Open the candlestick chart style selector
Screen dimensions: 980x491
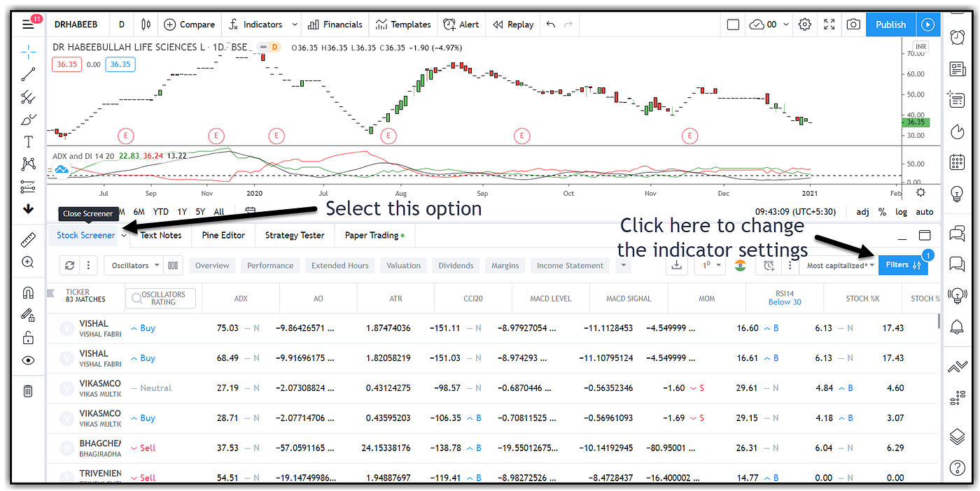point(146,24)
